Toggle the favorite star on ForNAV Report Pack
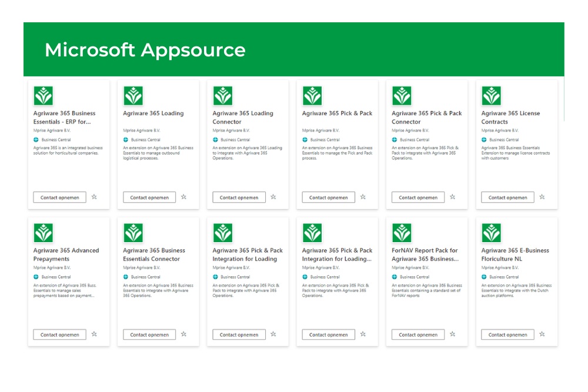The height and width of the screenshot is (392, 588). pos(453,334)
